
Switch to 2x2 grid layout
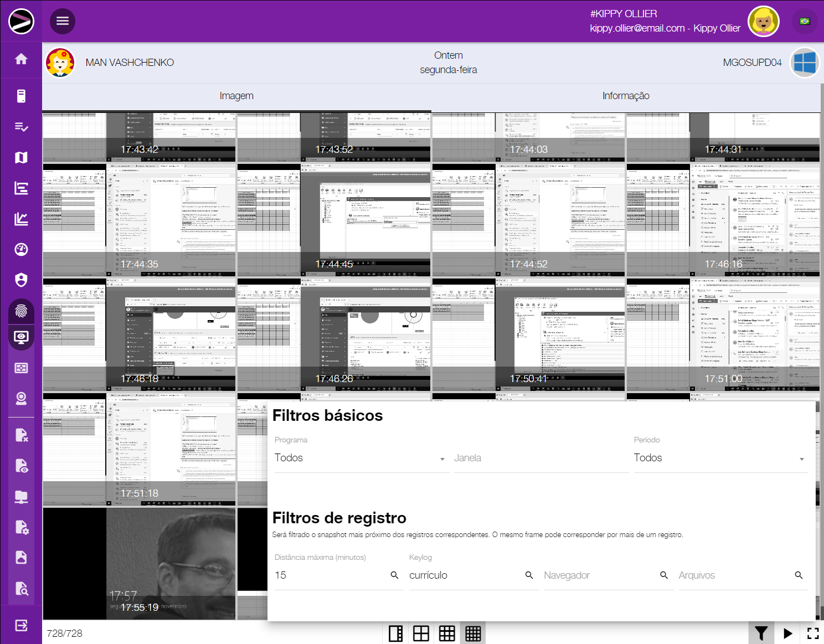(421, 633)
